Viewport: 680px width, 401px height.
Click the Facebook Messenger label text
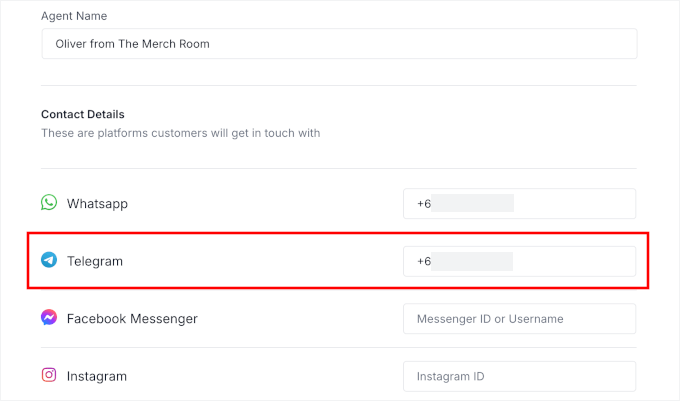(132, 319)
